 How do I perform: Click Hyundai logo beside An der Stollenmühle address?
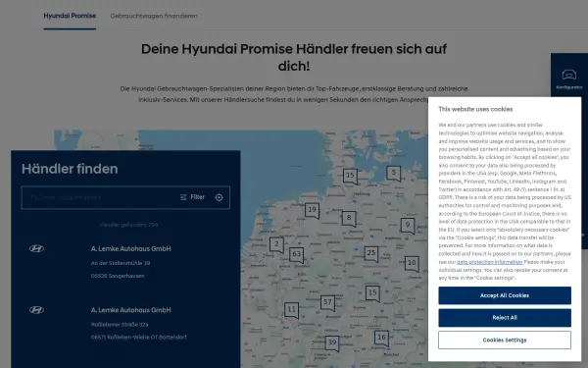click(37, 248)
